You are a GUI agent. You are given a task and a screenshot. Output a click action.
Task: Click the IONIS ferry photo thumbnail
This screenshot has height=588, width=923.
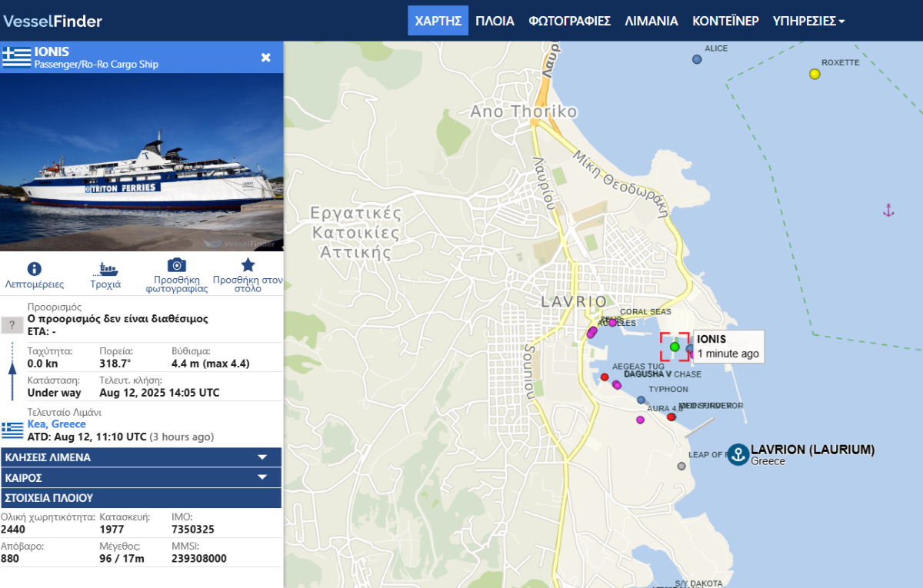(142, 162)
